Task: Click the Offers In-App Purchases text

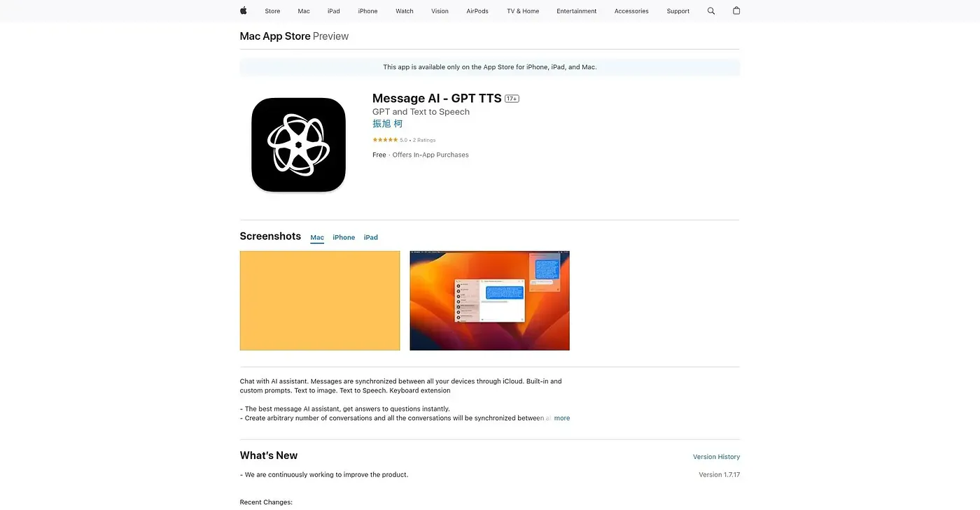Action: click(x=430, y=155)
